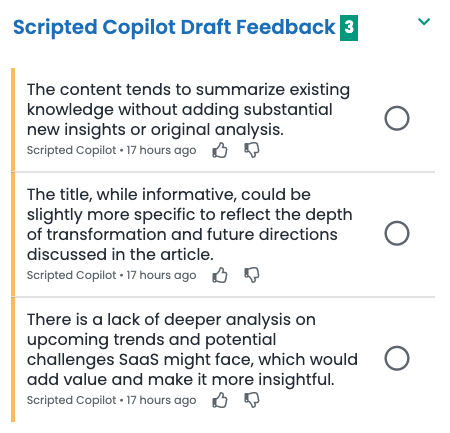Screen dimensions: 450x433
Task: Select the circle beside the title feedback
Action: coord(397,233)
